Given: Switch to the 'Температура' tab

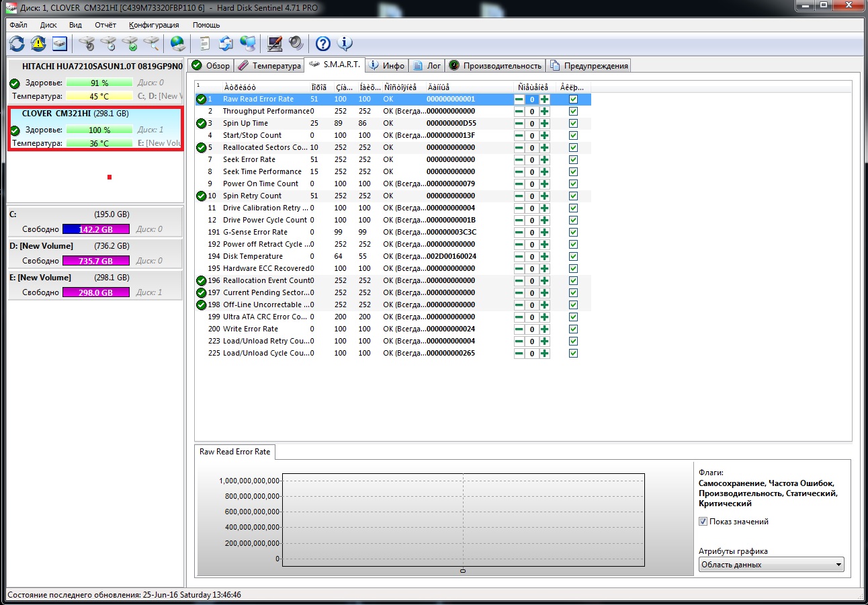Looking at the screenshot, I should [269, 66].
